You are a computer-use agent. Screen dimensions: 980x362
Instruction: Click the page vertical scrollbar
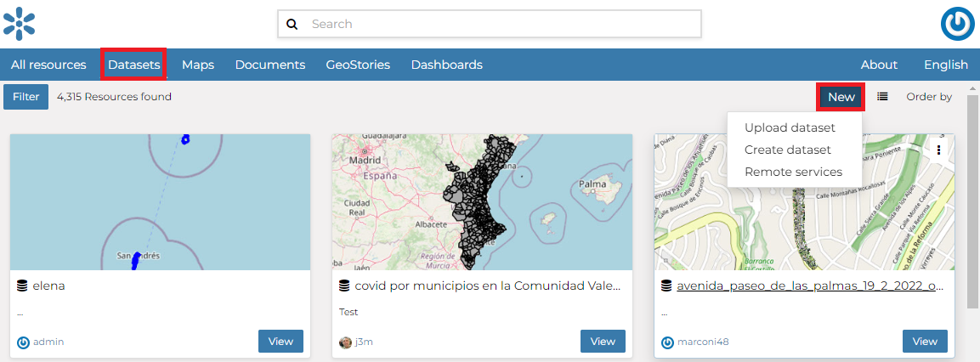972,202
